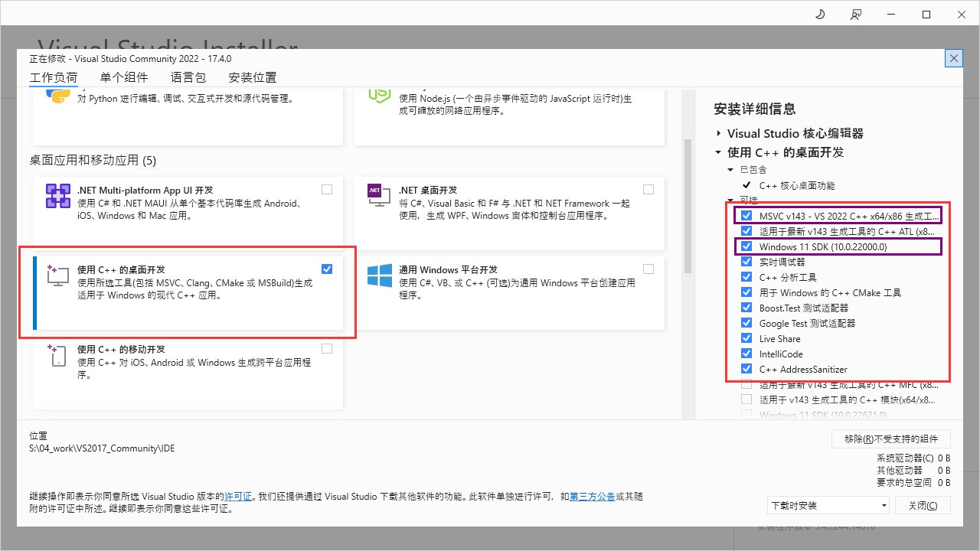Check 适用于 v143 生成工具的 C++ 模块 component
This screenshot has height=551, width=980.
[x=746, y=399]
